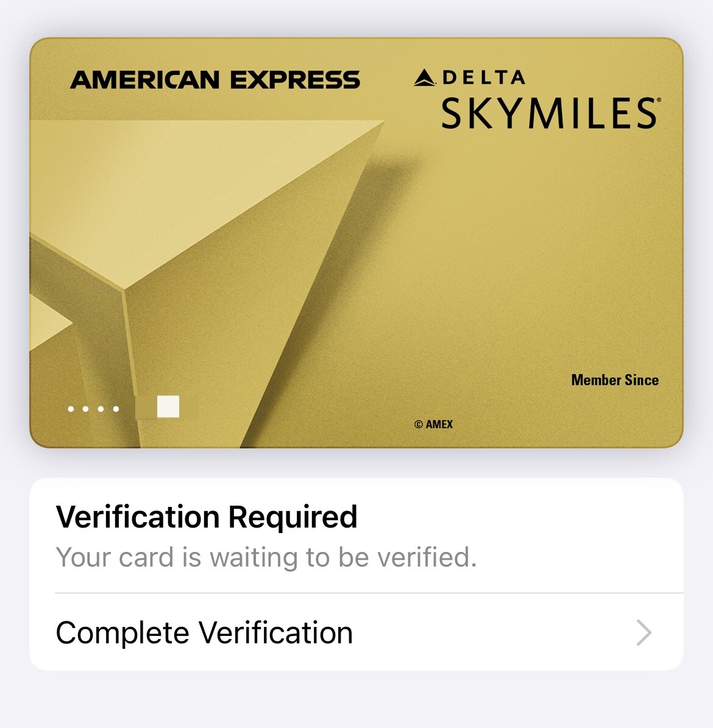The height and width of the screenshot is (728, 713).
Task: Select the American Express logo text
Action: (216, 79)
